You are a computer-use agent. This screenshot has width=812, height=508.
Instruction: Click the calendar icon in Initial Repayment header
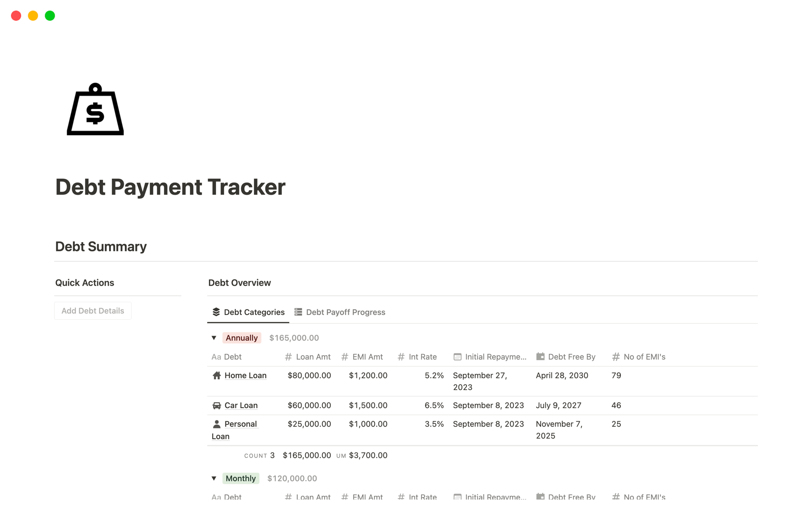click(x=457, y=357)
